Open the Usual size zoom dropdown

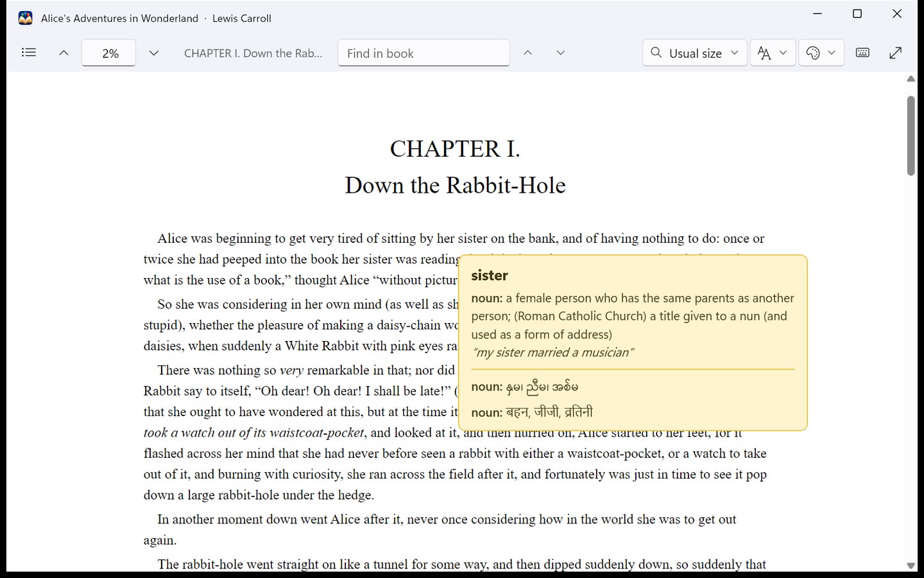point(695,53)
